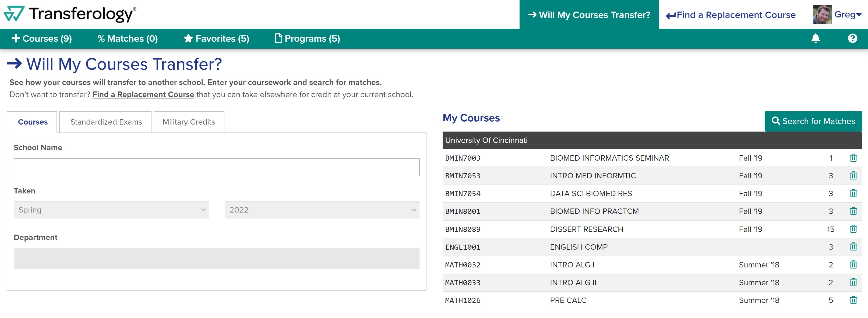
Task: Select the Will My Courses Transfer? top tab
Action: click(589, 15)
